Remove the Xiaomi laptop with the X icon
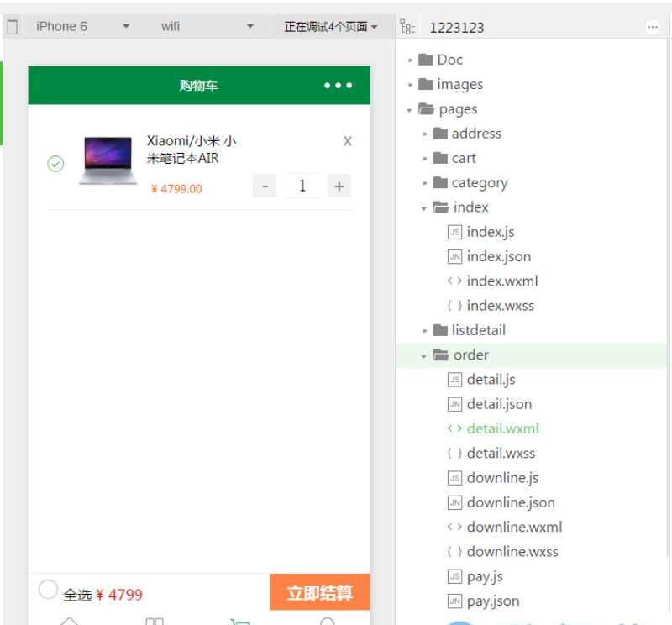 (x=347, y=141)
